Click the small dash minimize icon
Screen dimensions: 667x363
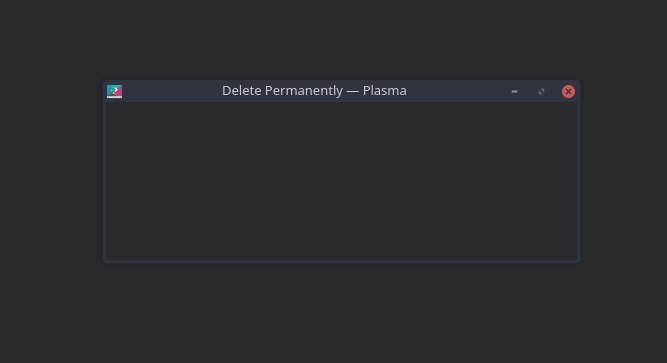click(x=514, y=91)
